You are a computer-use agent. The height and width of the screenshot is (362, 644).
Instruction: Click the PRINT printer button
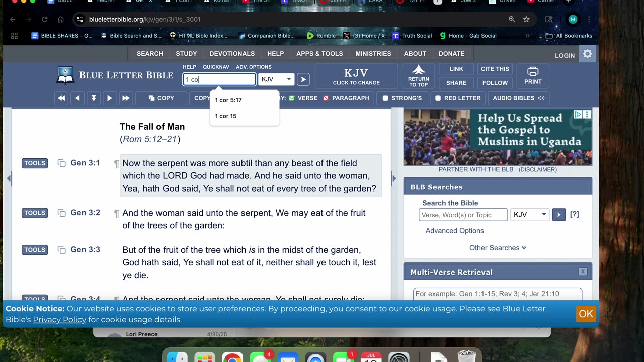(x=533, y=76)
